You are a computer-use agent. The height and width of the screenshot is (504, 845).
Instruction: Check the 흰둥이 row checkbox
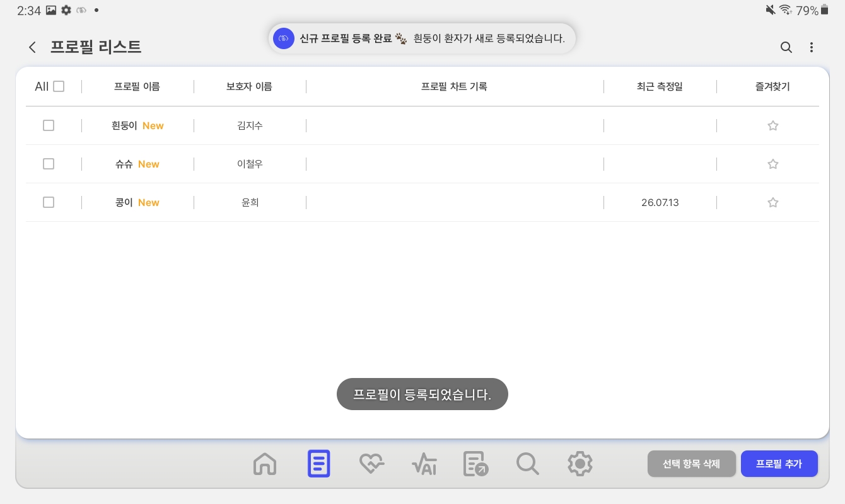click(49, 125)
